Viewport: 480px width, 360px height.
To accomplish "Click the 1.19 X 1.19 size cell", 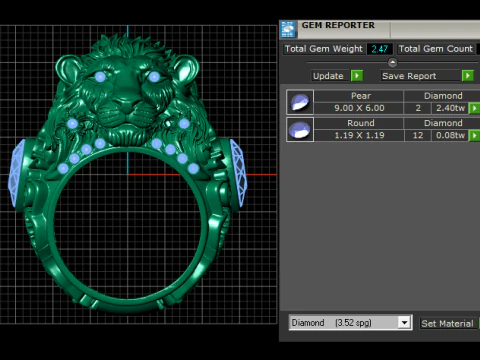I will pyautogui.click(x=359, y=135).
